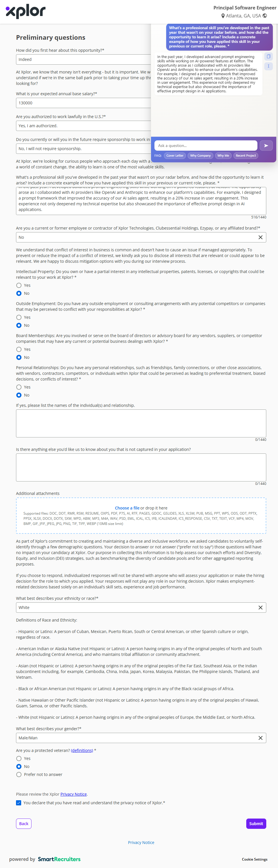Click the globe icon next to Atlanta, GA, USA

tap(265, 16)
